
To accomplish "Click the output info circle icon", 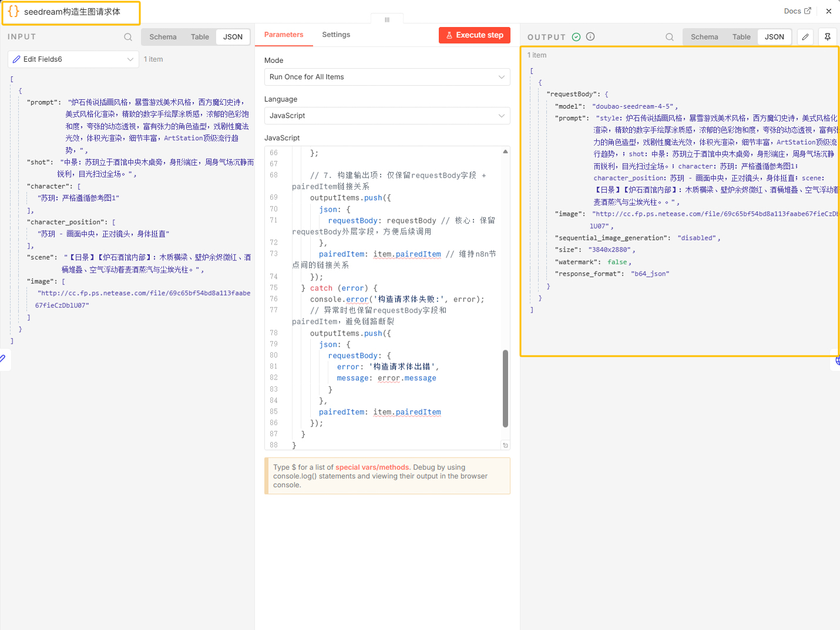I will click(590, 36).
